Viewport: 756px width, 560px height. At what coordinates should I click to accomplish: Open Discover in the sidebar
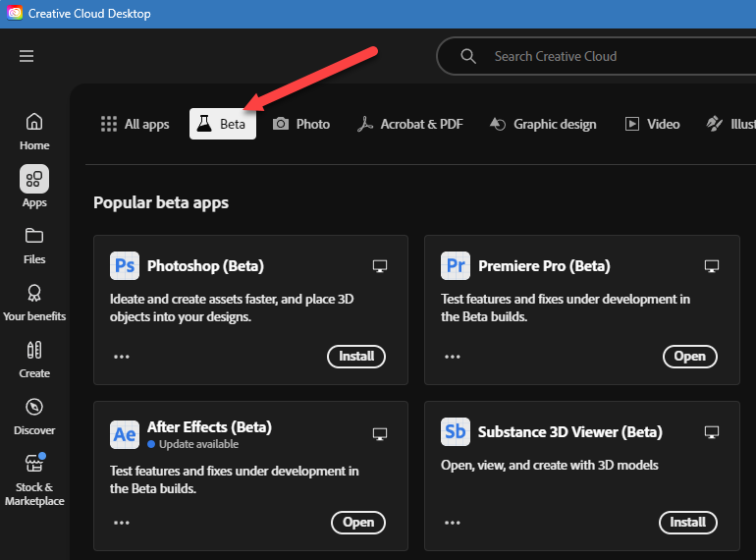click(34, 416)
